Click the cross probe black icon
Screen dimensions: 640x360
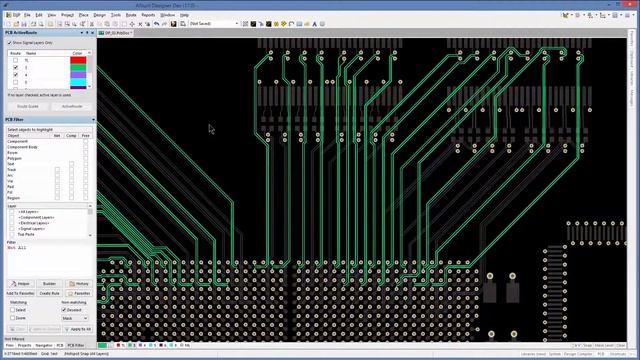173,24
